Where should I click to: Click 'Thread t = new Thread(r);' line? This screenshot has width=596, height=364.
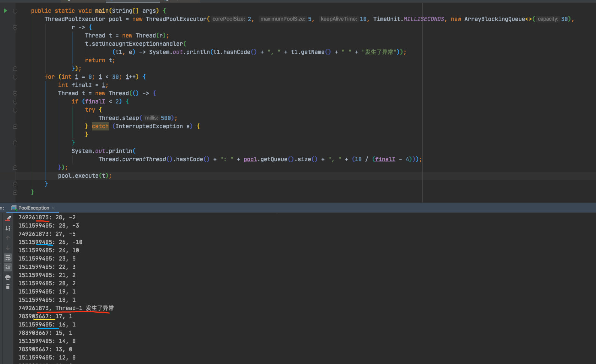click(x=127, y=36)
